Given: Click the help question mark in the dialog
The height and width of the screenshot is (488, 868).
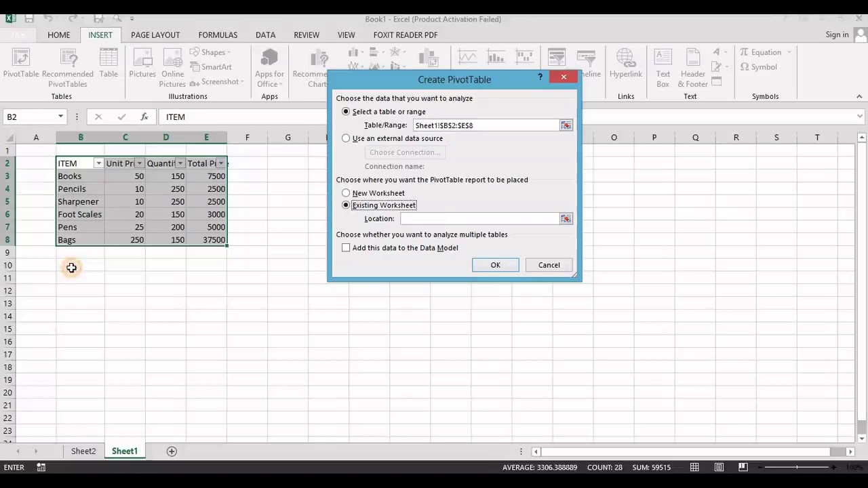Looking at the screenshot, I should click(540, 77).
